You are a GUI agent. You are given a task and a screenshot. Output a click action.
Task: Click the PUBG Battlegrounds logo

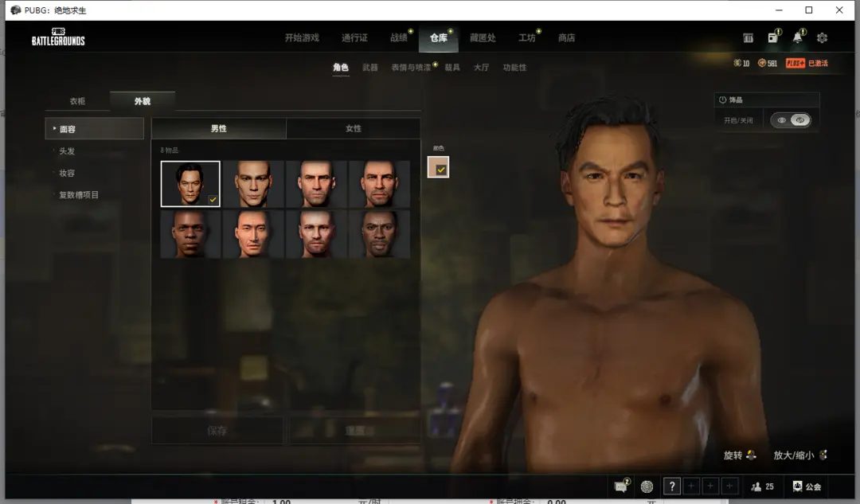pos(58,37)
